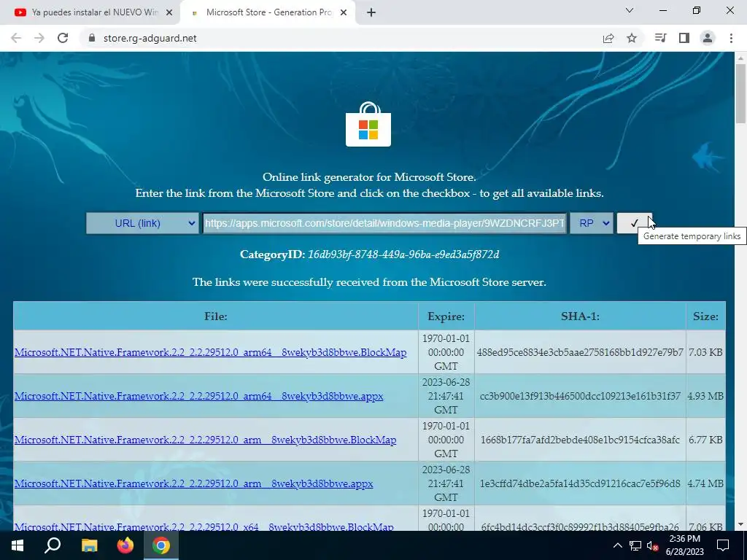
Task: Open clock and date flyout
Action: (684, 545)
